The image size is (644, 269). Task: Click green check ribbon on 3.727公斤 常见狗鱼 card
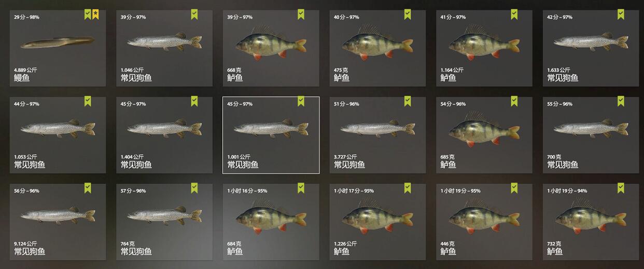pyautogui.click(x=408, y=101)
